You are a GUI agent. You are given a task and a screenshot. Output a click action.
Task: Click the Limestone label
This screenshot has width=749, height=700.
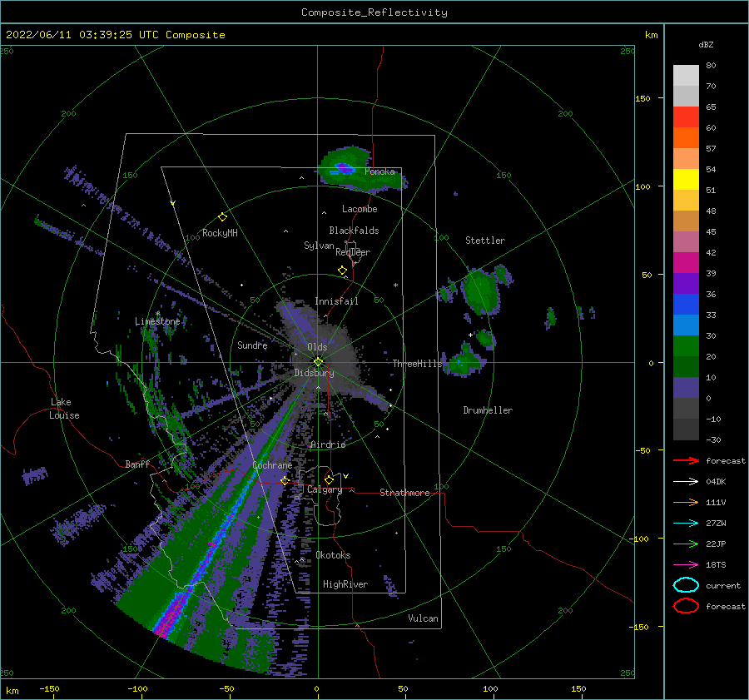pos(157,321)
